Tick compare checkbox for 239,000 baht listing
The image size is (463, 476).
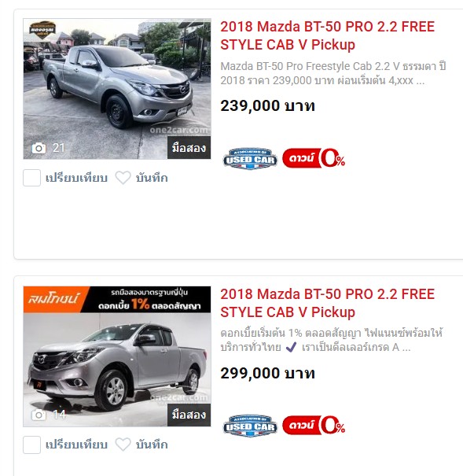point(32,178)
